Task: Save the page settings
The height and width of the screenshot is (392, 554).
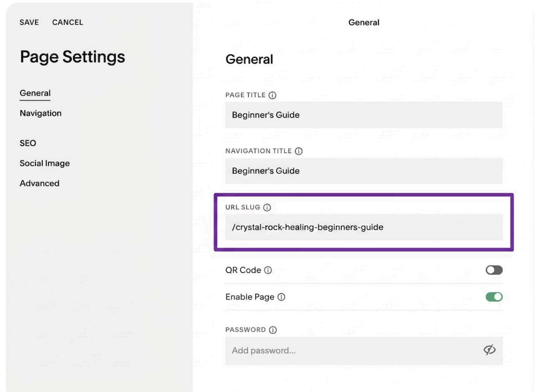Action: [29, 23]
